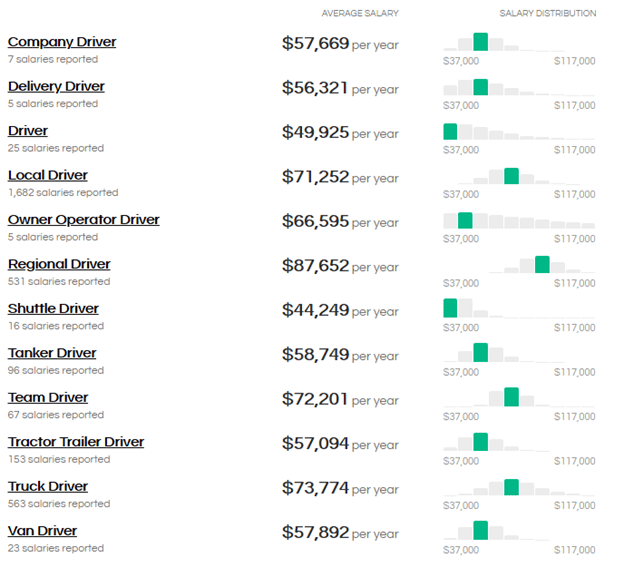Click the Tractor Trailer Driver link
This screenshot has height=577, width=624.
(x=76, y=442)
